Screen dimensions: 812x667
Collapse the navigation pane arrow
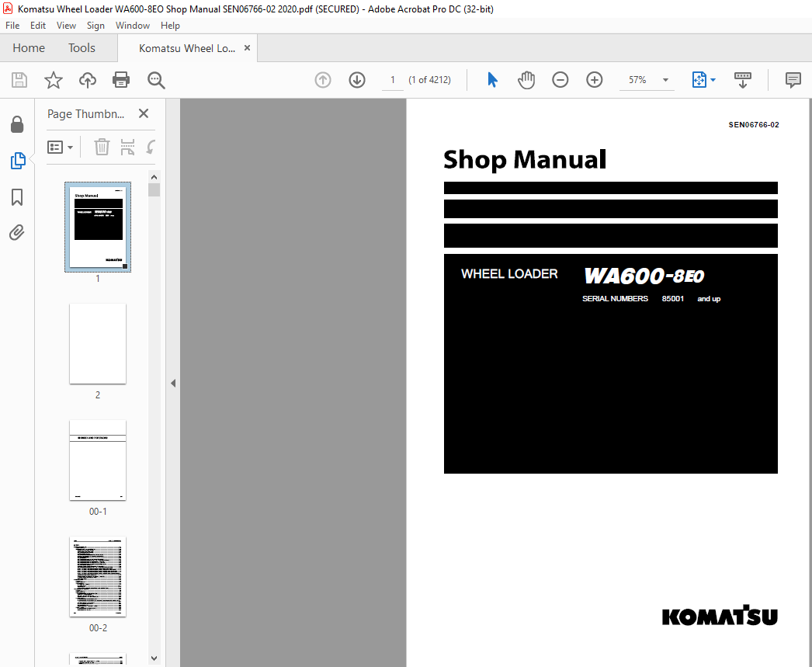(173, 384)
